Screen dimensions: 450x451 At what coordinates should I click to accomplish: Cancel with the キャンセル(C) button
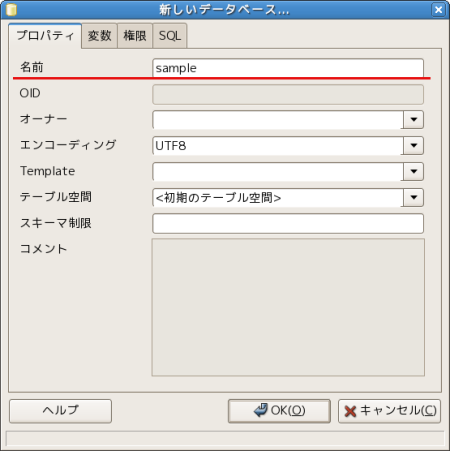coord(389,411)
